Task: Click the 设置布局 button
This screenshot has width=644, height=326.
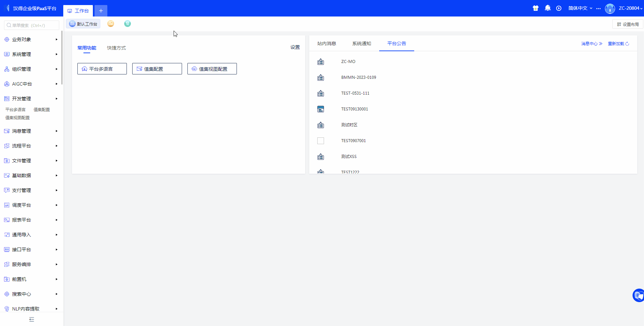Action: [x=628, y=24]
